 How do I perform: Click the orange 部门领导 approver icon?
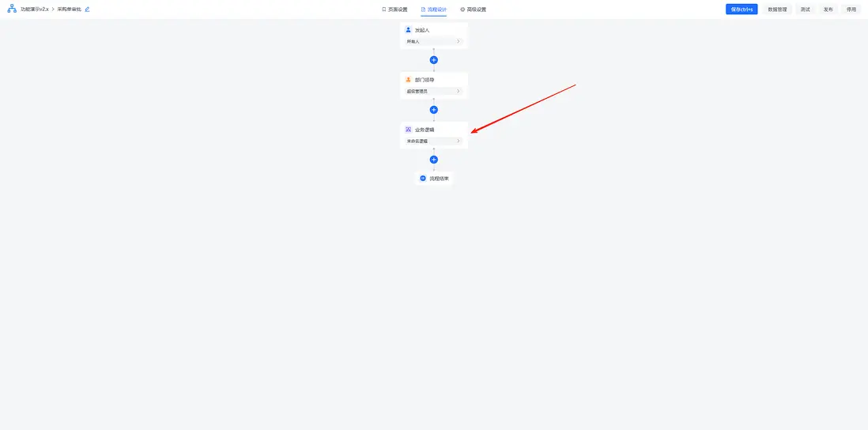click(x=408, y=80)
